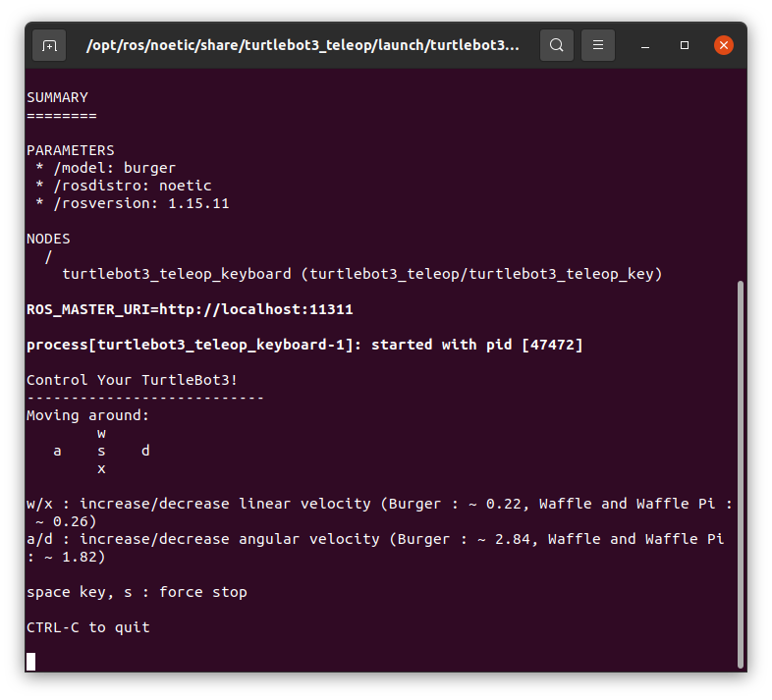Viewport: 772px width, 700px height.
Task: Click 'Control Your TurtleBot3!' text
Action: point(132,380)
